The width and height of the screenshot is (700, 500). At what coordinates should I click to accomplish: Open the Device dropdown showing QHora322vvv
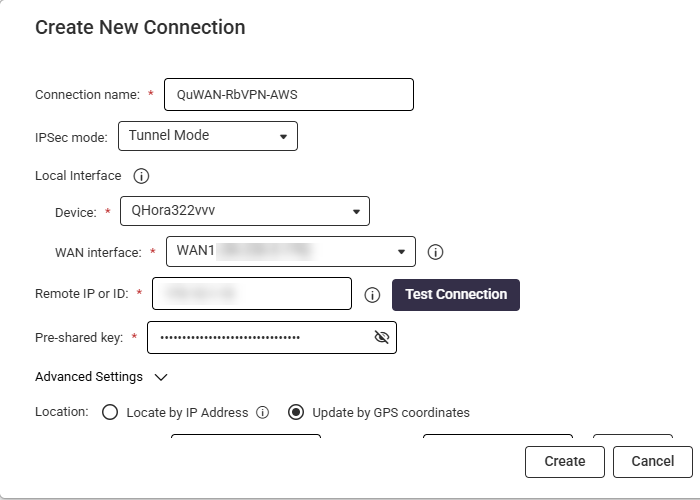(x=244, y=211)
